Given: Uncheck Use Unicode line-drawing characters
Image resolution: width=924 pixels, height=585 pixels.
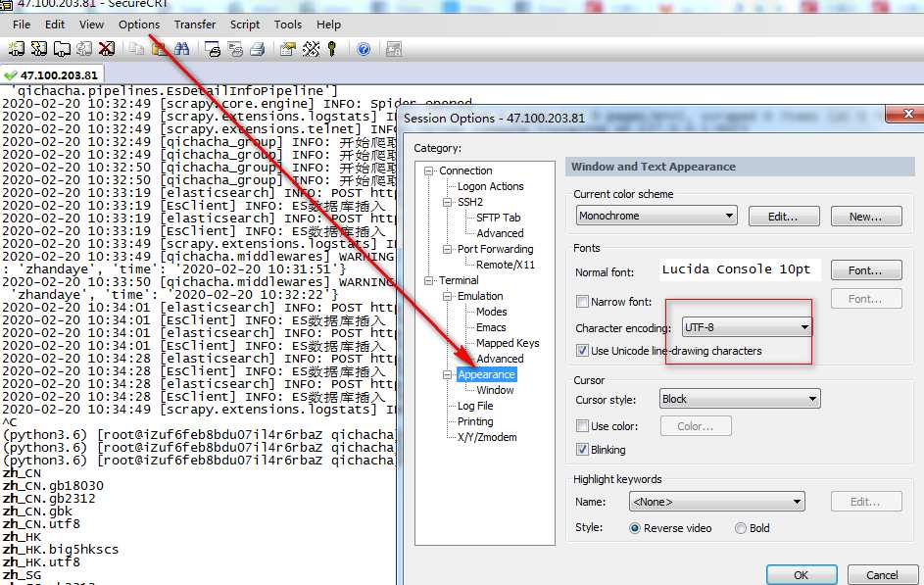Looking at the screenshot, I should click(x=582, y=351).
